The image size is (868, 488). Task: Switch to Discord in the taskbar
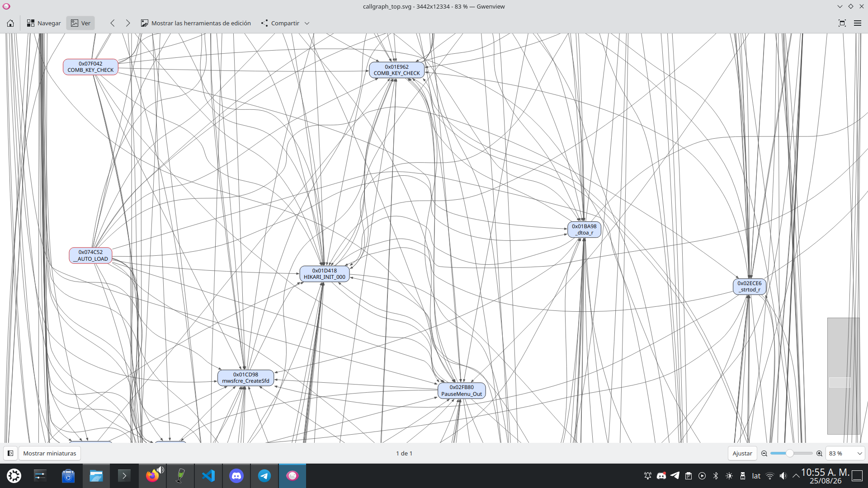[236, 476]
